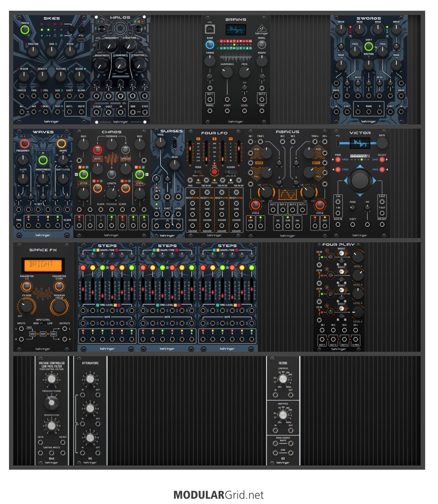Screen dimensions: 438x504
Task: Click the orange button above SHAPE on Waves
Action: pos(62,143)
